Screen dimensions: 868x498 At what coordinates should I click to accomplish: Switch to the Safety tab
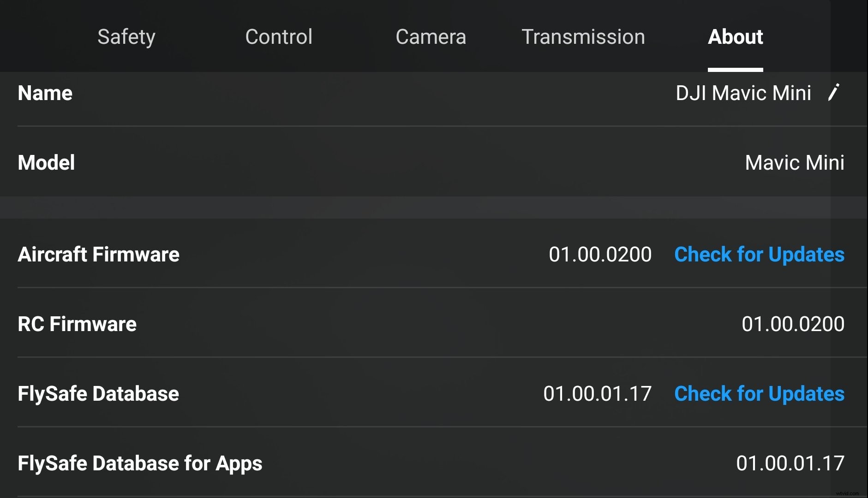tap(126, 36)
